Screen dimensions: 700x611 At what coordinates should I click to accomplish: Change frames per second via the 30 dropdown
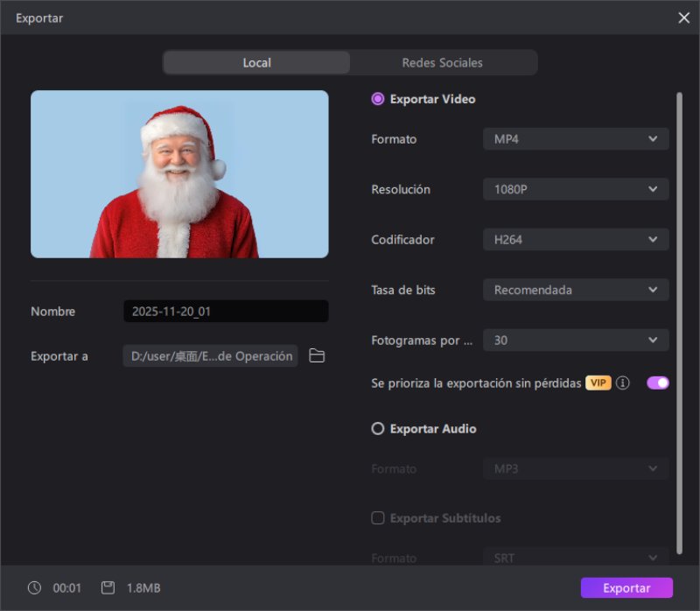[x=575, y=340]
